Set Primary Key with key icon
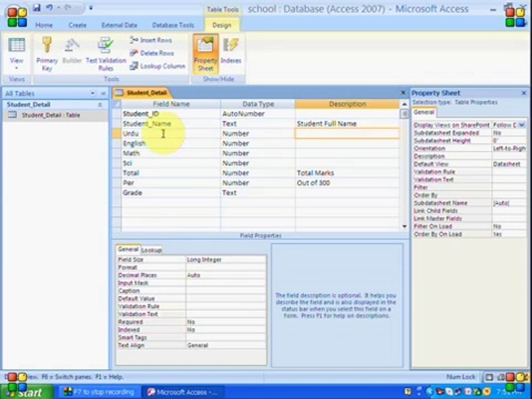Viewport: 532px width, 399px height. point(47,54)
